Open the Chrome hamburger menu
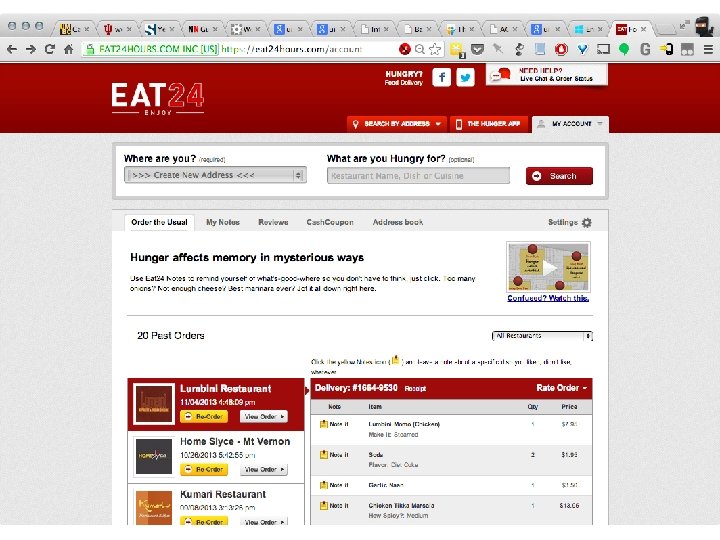 (709, 49)
